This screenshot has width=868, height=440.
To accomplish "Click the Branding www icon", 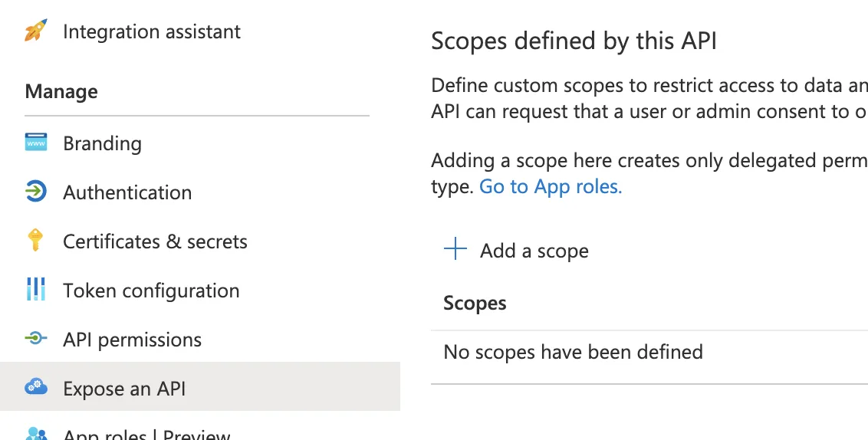I will point(36,143).
